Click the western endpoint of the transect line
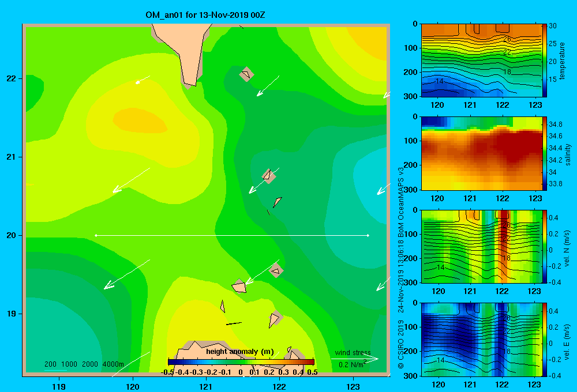The image size is (577, 392). (x=96, y=235)
